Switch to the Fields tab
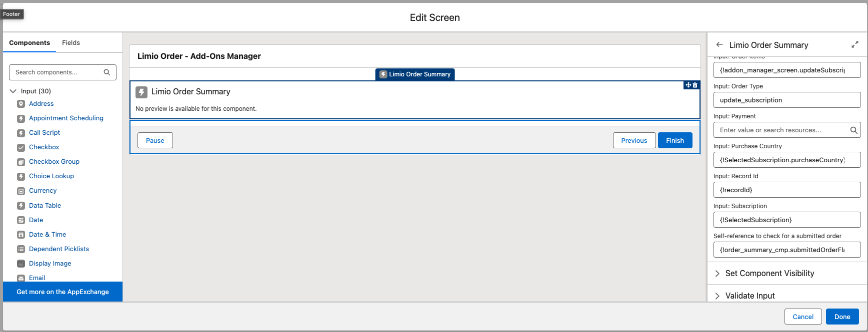 [x=70, y=42]
